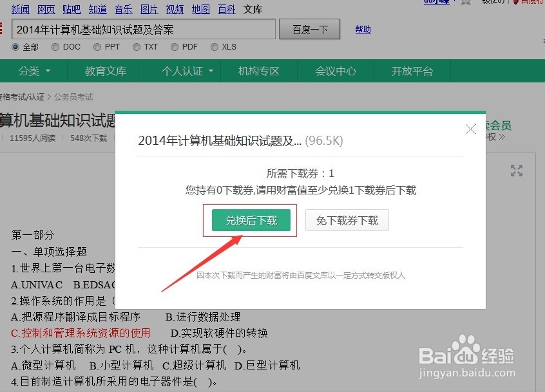
Task: Click the 免下载券下载 button
Action: 347,221
